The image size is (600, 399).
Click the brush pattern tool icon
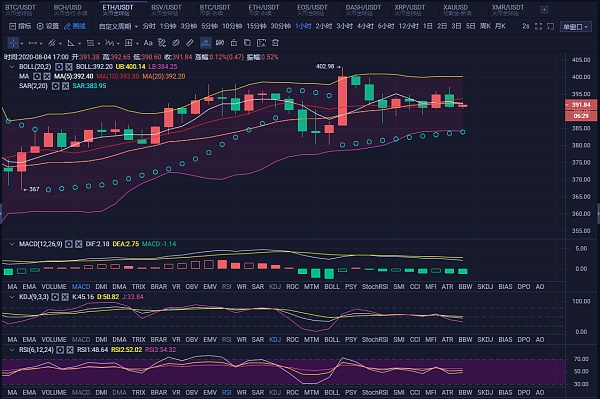pos(162,43)
